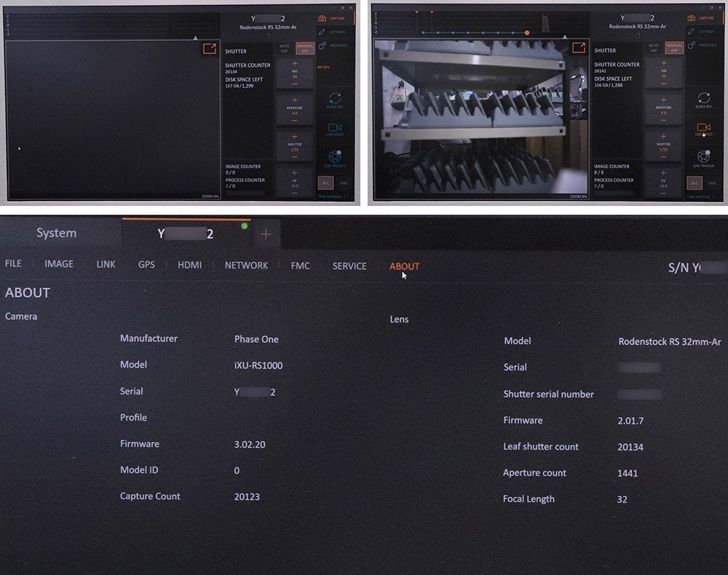Switch to FMS mode in top-left window

point(343,183)
